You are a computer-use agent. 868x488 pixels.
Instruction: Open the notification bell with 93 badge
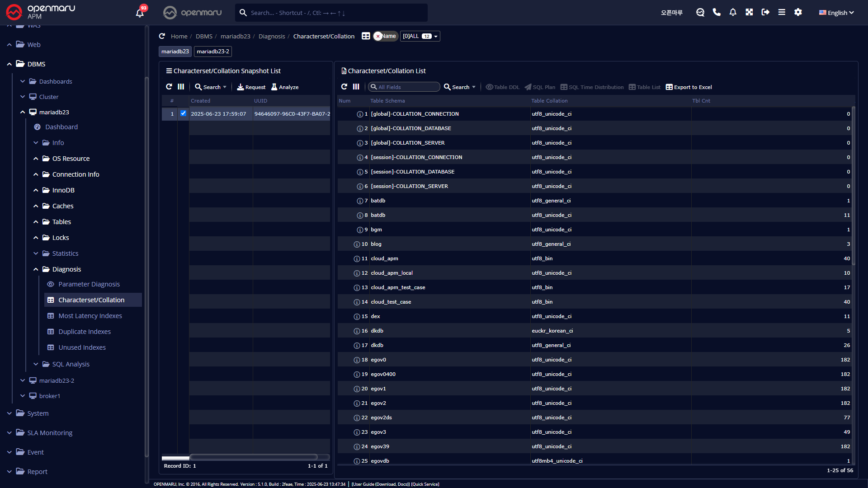click(140, 13)
